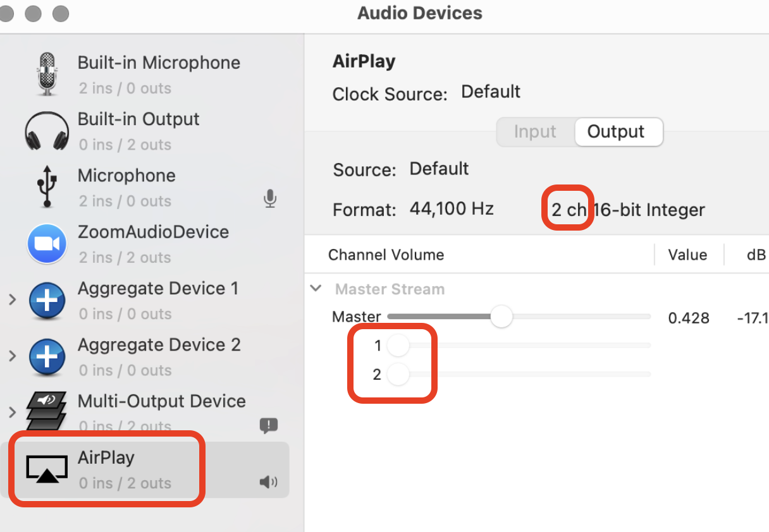
Task: Select the Built-in Microphone icon
Action: 47,75
